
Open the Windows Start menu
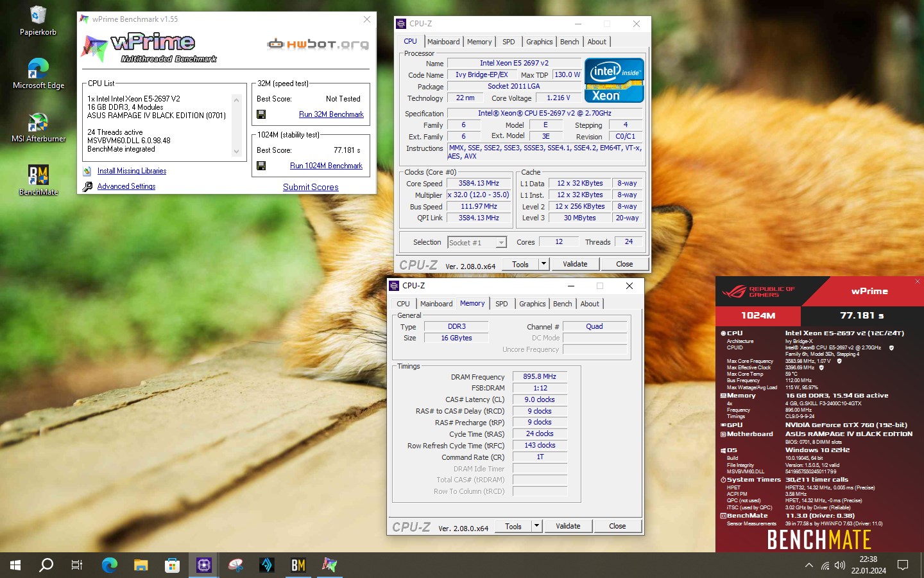(15, 565)
